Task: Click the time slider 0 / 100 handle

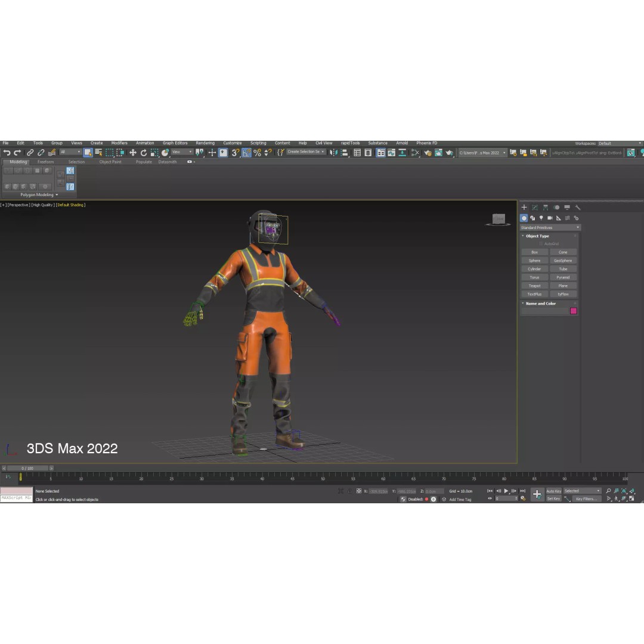Action: [27, 468]
